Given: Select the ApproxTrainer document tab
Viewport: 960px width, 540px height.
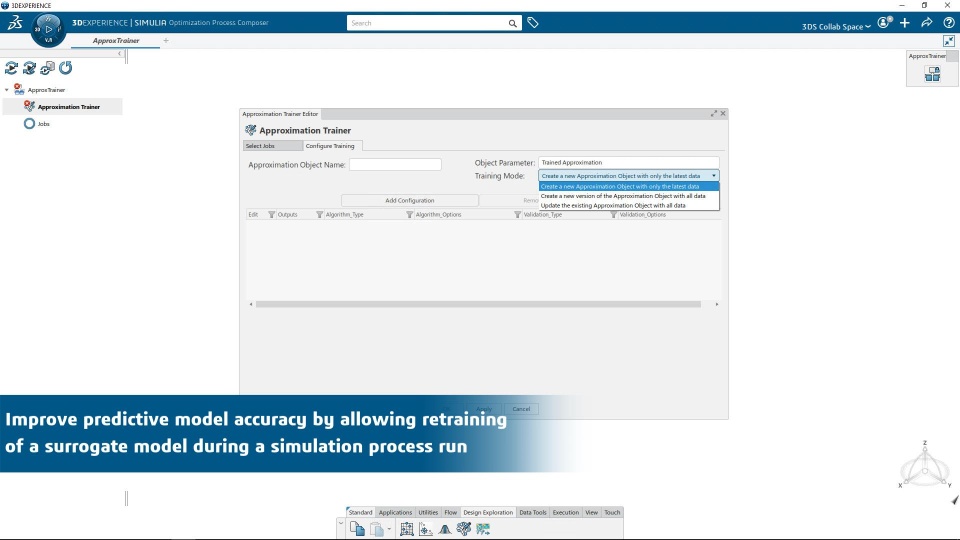Looking at the screenshot, I should [x=116, y=41].
